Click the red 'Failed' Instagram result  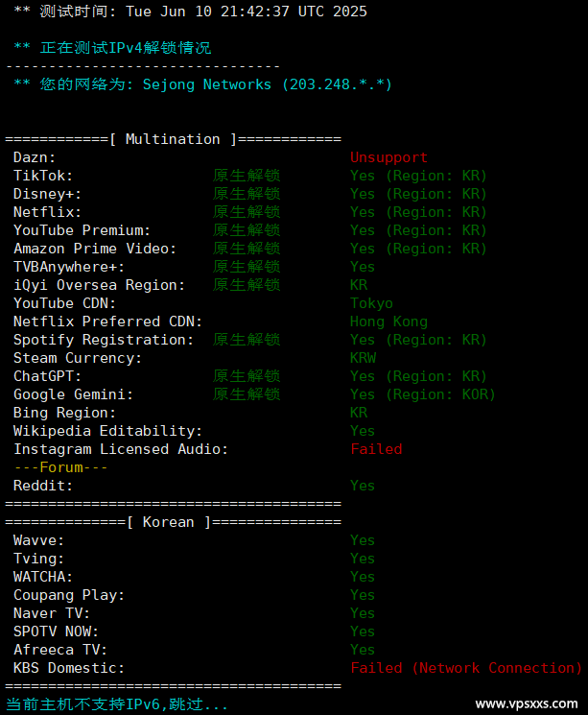[x=376, y=449]
